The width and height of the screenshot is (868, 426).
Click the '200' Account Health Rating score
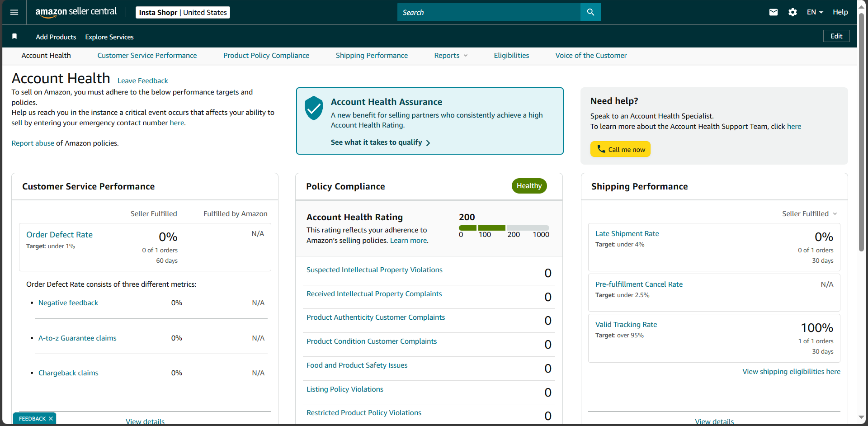point(467,217)
